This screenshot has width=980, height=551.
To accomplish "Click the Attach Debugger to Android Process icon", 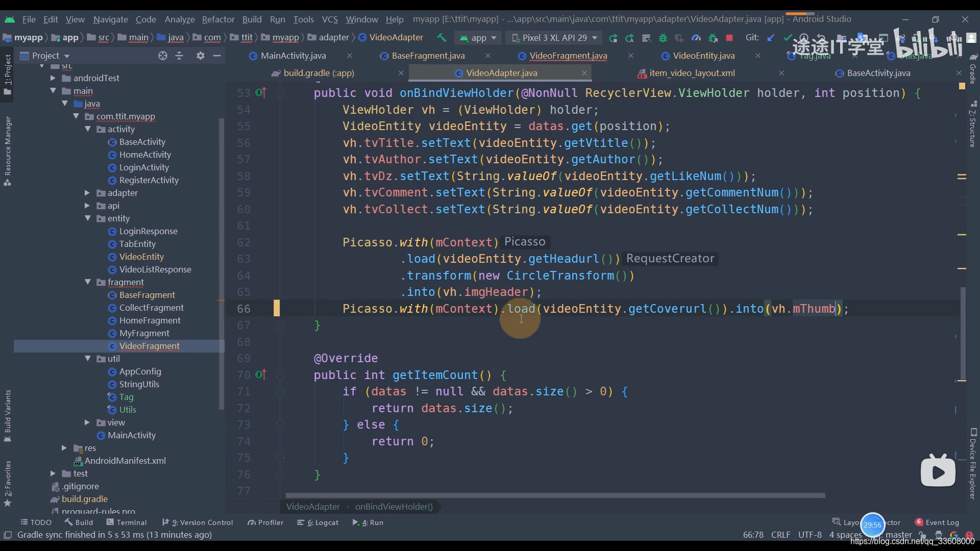I will coord(713,38).
